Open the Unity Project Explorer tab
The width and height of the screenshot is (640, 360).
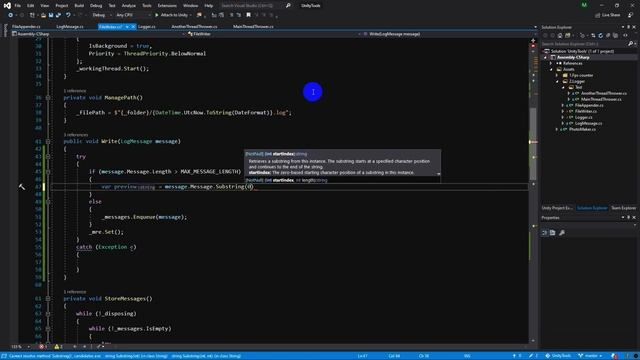pyautogui.click(x=557, y=208)
